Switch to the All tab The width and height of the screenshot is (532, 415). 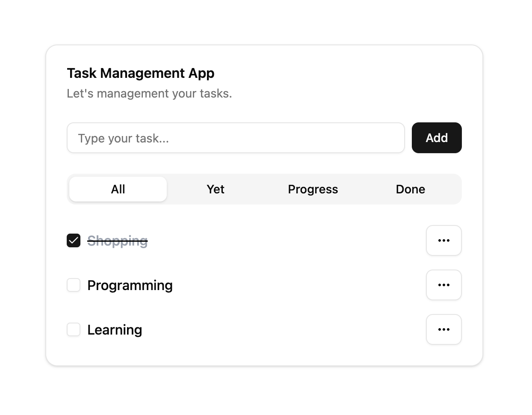(118, 189)
